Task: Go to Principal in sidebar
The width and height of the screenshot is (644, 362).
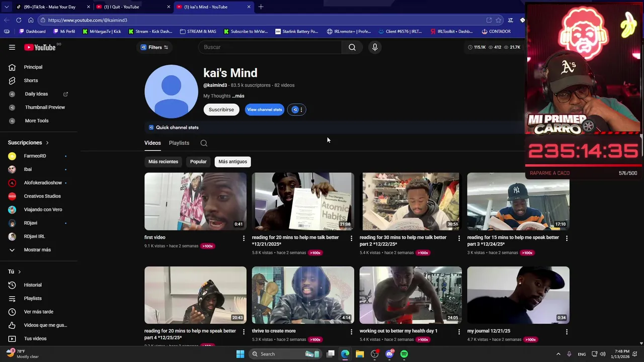Action: [x=33, y=67]
